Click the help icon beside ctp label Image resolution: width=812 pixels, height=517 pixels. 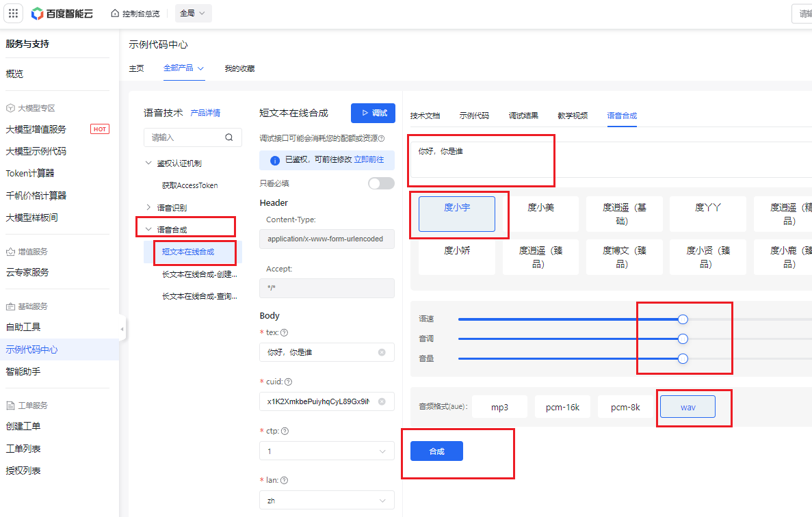[x=285, y=431]
